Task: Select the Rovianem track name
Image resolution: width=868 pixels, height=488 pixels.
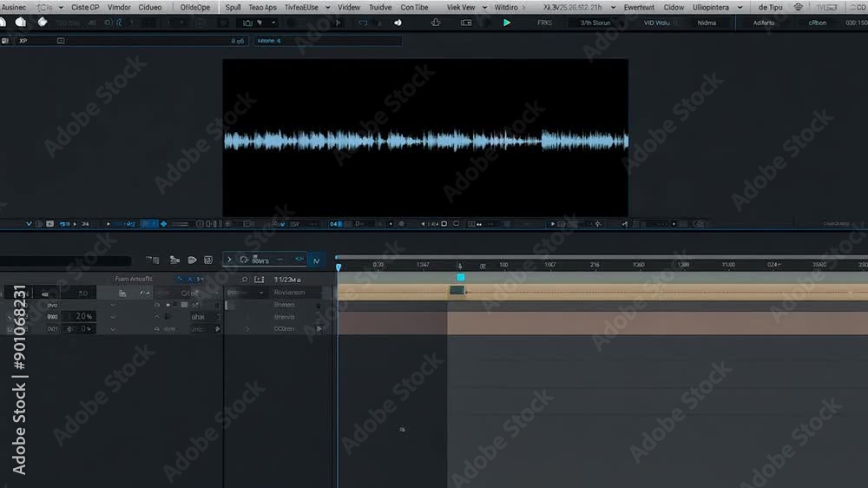Action: point(289,293)
